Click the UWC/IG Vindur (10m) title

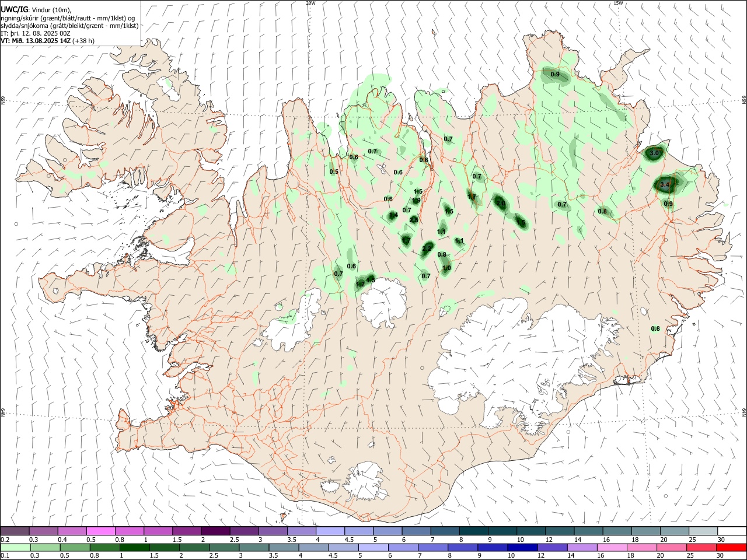click(x=37, y=9)
